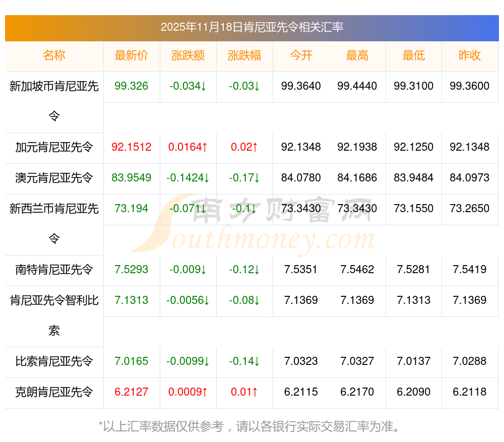
Task: Choose the 最高 column header
Action: point(357,55)
